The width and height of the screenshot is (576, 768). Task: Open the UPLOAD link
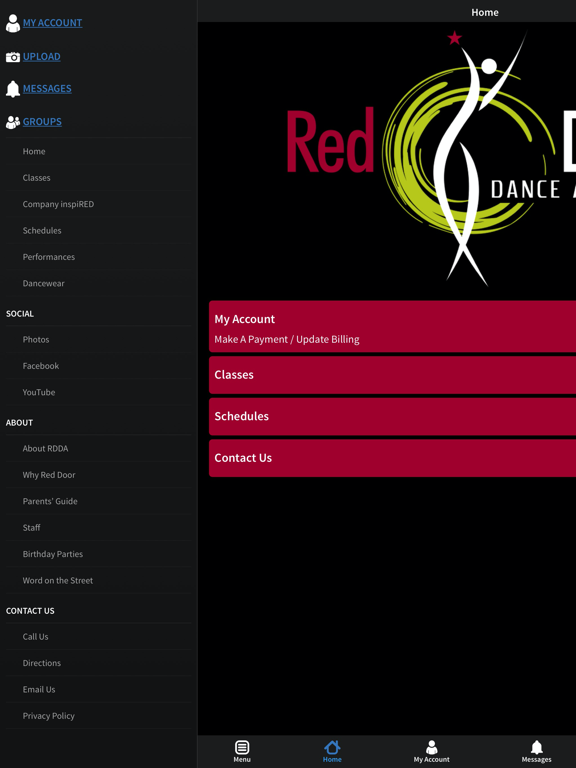point(42,57)
